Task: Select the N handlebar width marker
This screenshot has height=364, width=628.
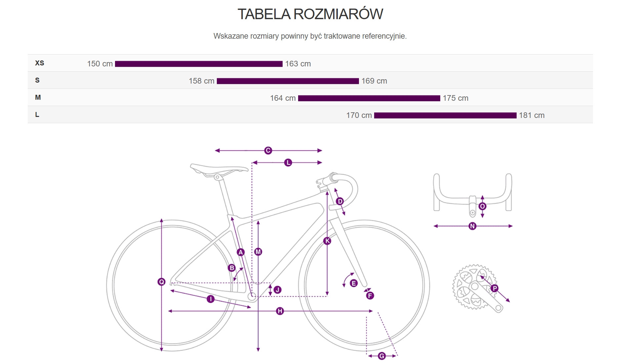Action: [x=472, y=226]
